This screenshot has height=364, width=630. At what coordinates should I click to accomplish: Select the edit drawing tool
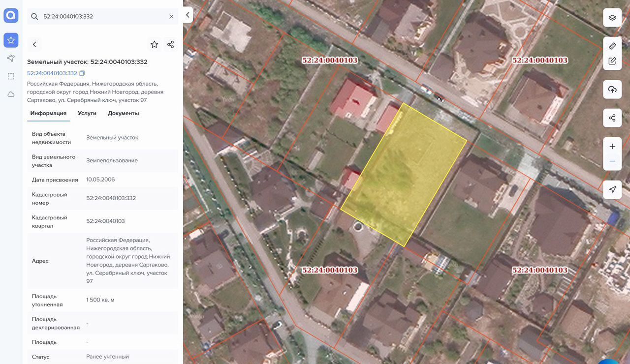click(612, 61)
